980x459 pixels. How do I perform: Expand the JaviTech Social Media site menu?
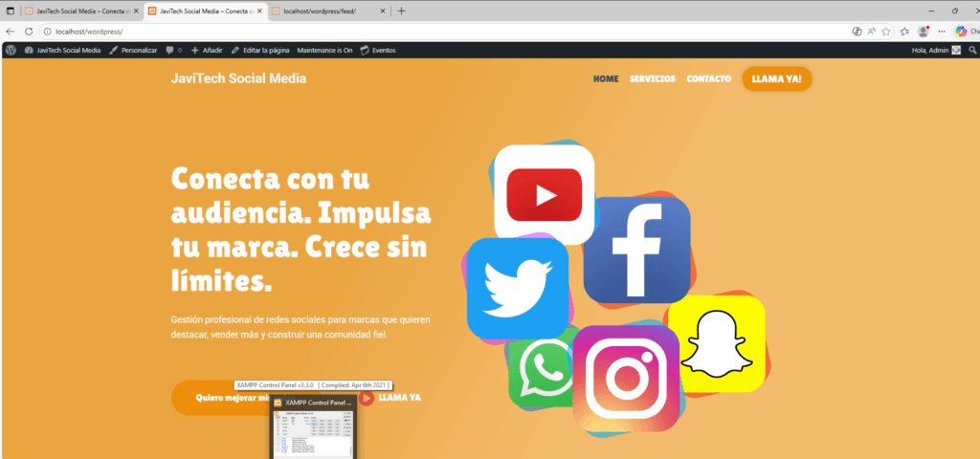point(63,50)
